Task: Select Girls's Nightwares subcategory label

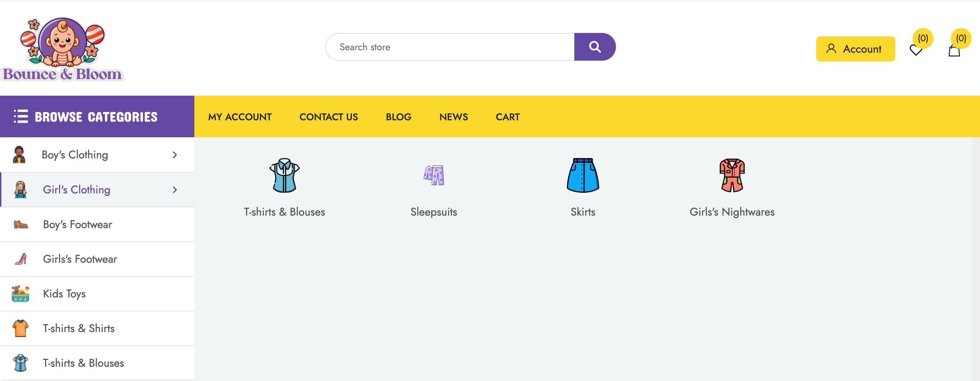Action: [x=732, y=212]
